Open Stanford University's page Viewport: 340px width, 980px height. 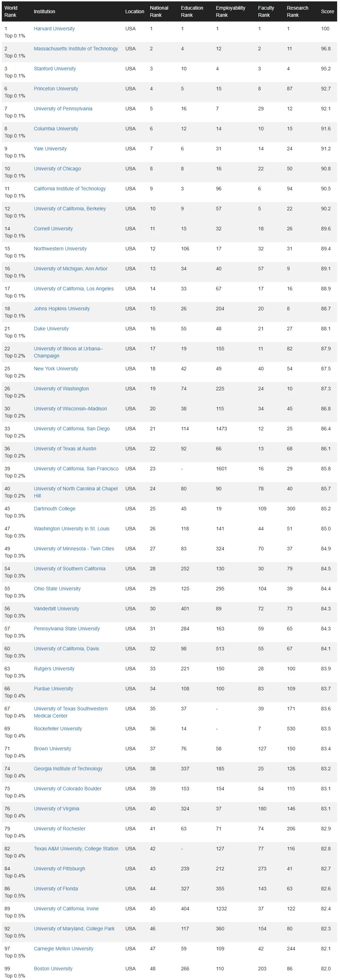[x=55, y=69]
